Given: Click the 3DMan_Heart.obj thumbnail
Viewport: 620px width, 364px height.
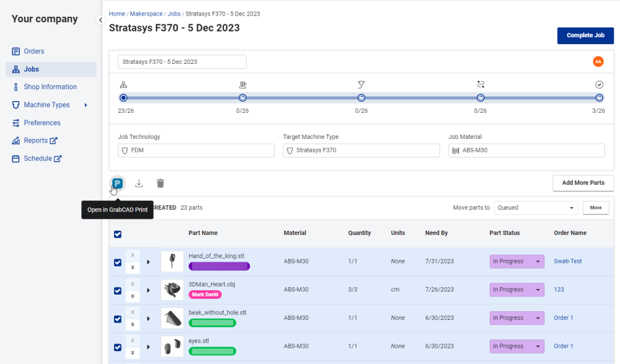Looking at the screenshot, I should (172, 290).
